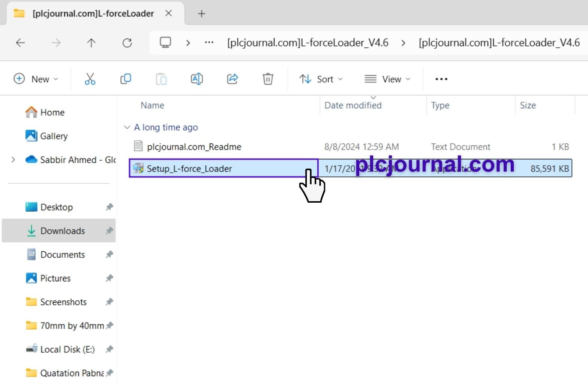Screen dimensions: 588x387
Task: Sort by the Type column header
Action: pyautogui.click(x=440, y=105)
